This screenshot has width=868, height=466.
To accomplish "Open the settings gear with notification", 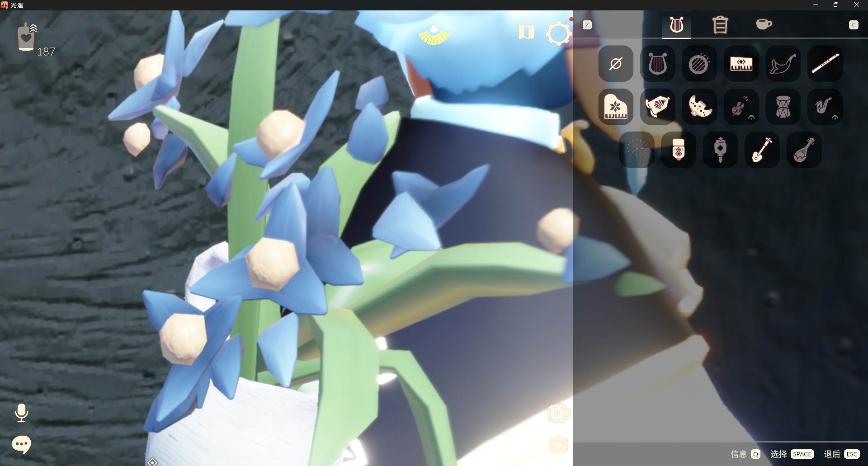I will (559, 33).
